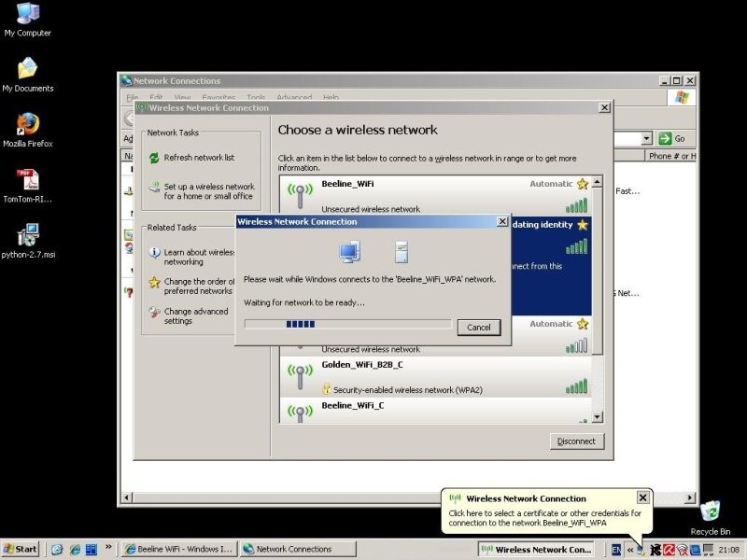
Task: Click the star next to Beeline_WiFi Automatic
Action: coord(582,184)
